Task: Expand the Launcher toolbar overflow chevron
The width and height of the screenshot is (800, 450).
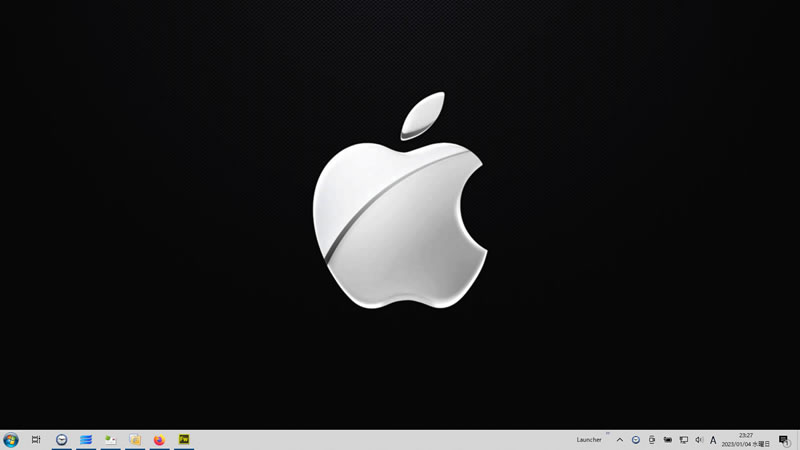Action: pos(608,433)
